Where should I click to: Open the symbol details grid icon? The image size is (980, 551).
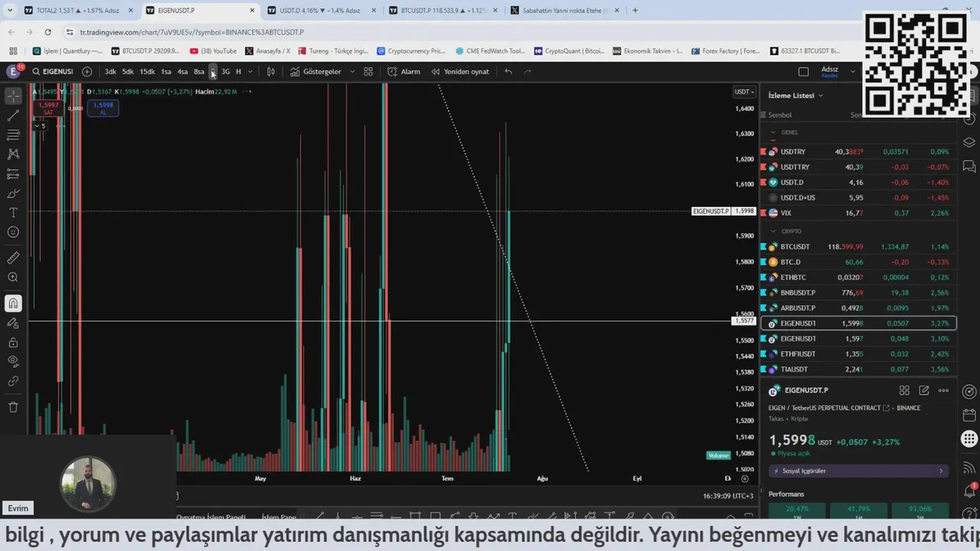click(904, 390)
